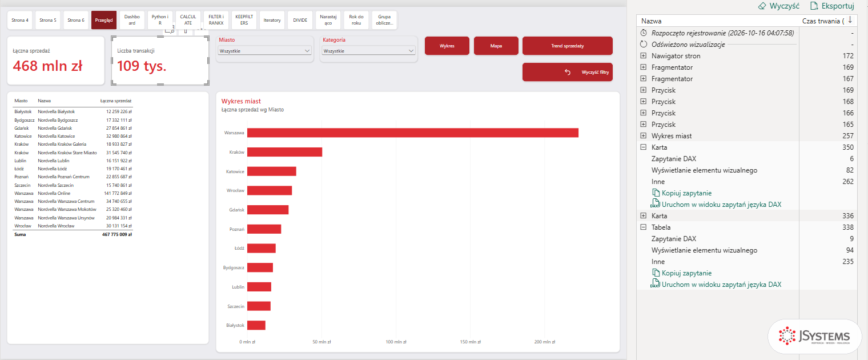Viewport: 868px width, 360px height.
Task: Open the Narastająco page tab
Action: 328,20
